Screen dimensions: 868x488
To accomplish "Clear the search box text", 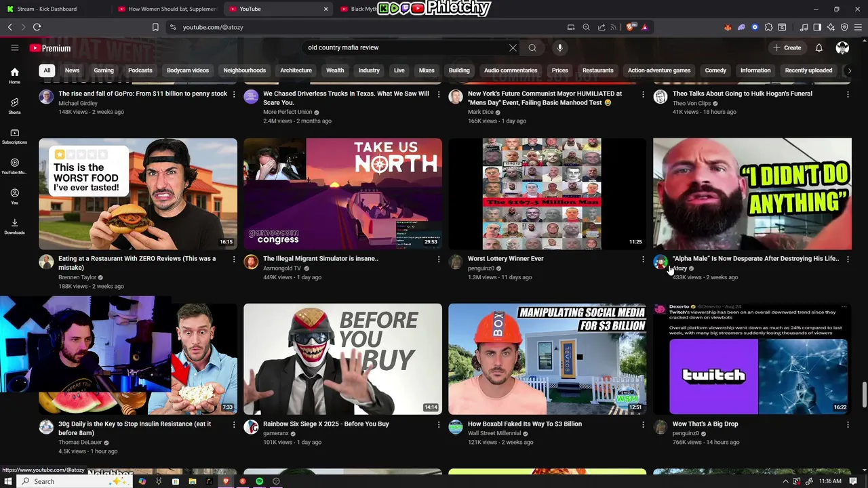I will [513, 47].
